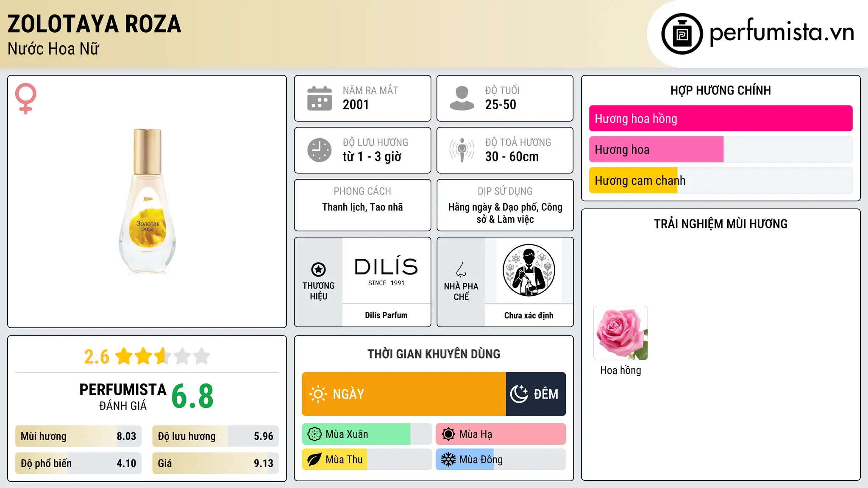Click the perfumista.vn site name
Viewport: 868px width, 488px height.
[x=782, y=32]
